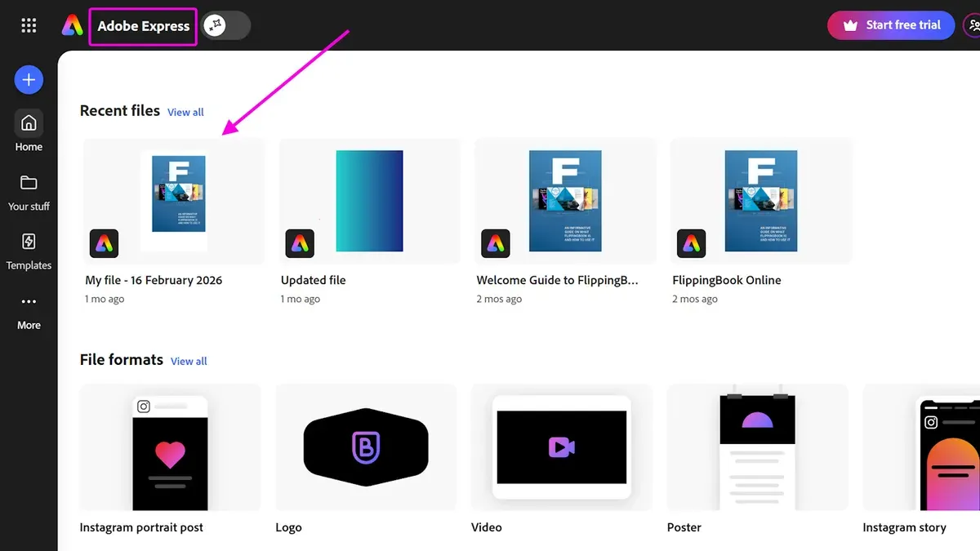Choose the Poster format icon
The height and width of the screenshot is (551, 980).
[x=758, y=447]
